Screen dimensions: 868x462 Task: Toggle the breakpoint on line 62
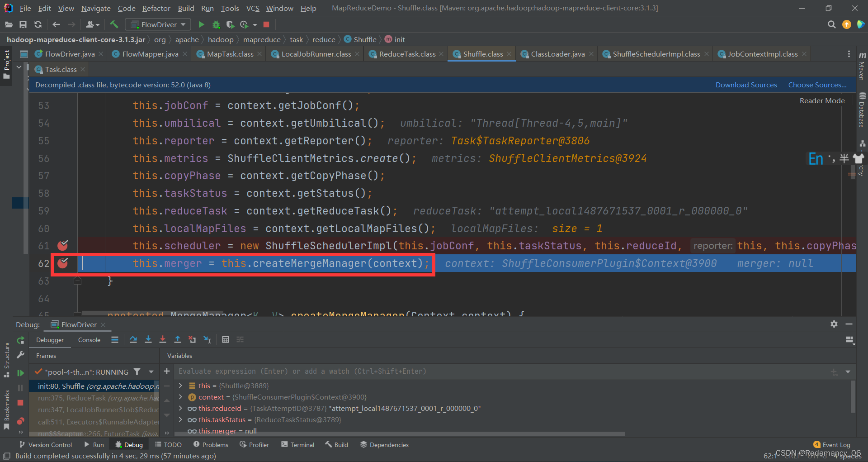point(62,263)
